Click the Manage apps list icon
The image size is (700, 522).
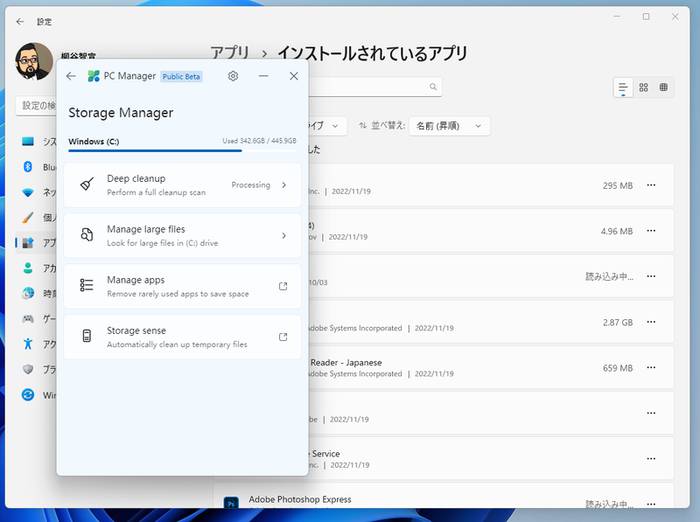pyautogui.click(x=87, y=285)
